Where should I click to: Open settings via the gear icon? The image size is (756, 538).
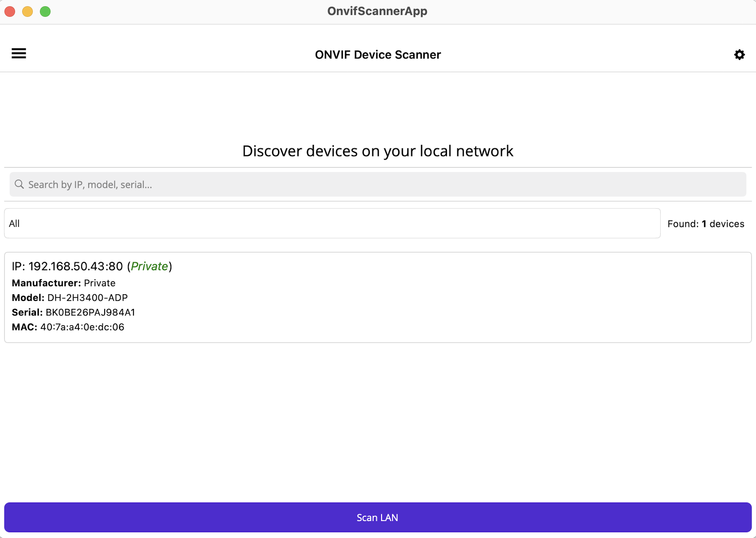tap(739, 55)
